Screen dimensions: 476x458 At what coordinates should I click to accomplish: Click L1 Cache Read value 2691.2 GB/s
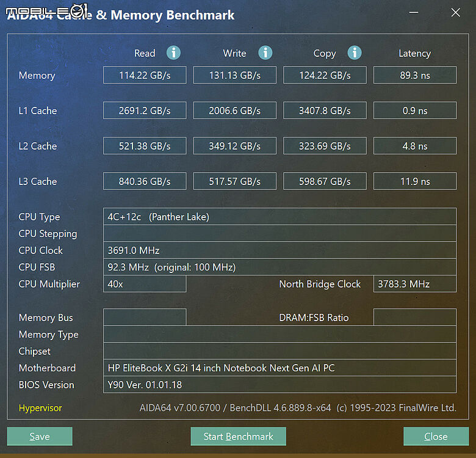[x=145, y=111]
